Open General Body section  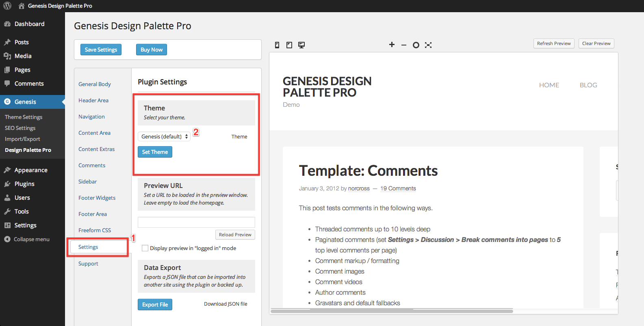pyautogui.click(x=95, y=84)
